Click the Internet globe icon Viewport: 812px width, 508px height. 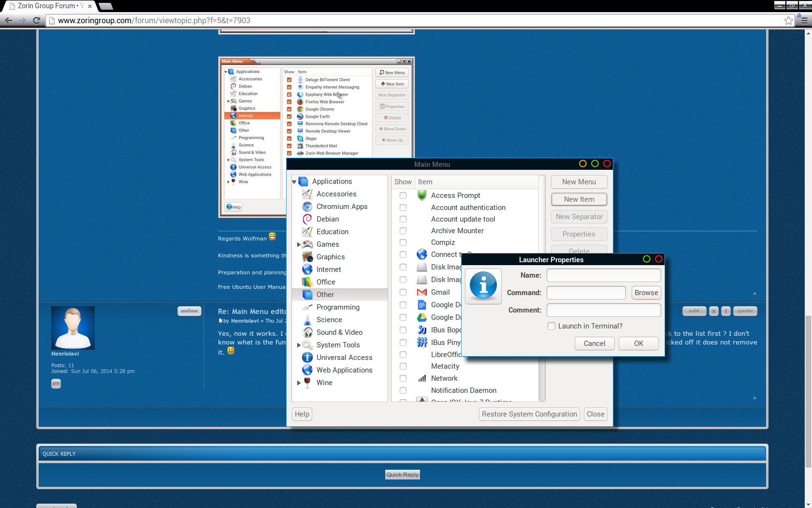point(307,269)
